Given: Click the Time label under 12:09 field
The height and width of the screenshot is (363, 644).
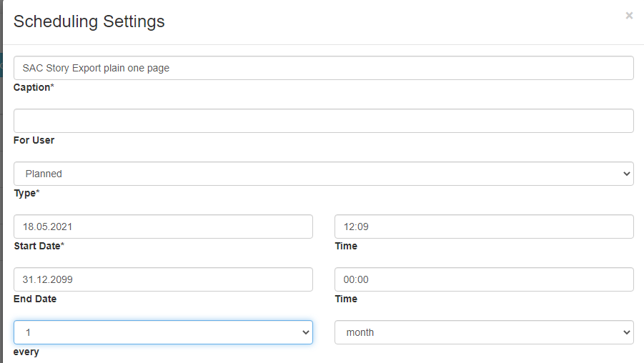Looking at the screenshot, I should 346,246.
